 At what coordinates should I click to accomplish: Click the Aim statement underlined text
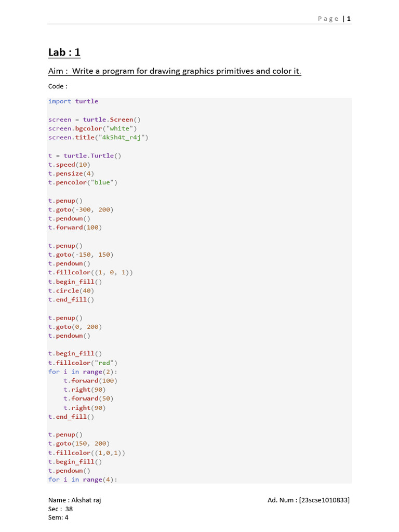click(x=175, y=71)
